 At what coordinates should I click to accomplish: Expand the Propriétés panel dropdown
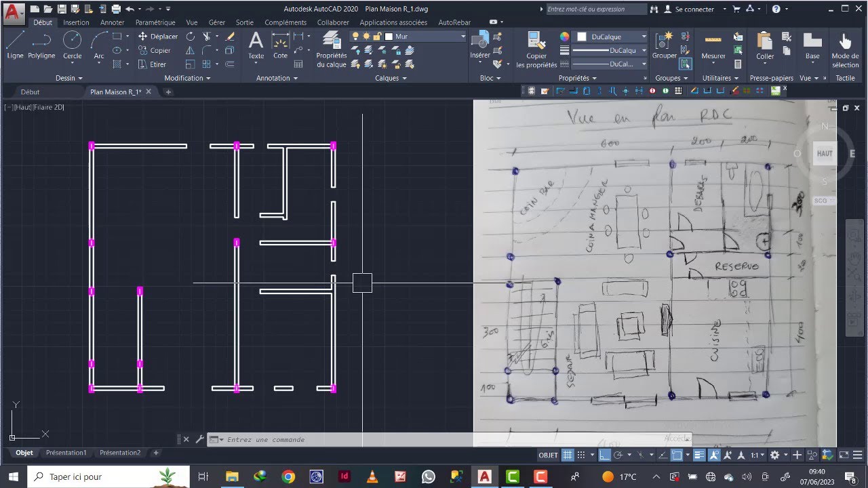coord(577,78)
